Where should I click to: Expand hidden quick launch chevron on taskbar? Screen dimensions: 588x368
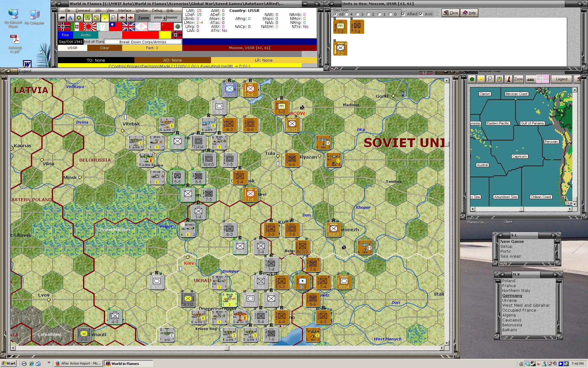[49, 362]
